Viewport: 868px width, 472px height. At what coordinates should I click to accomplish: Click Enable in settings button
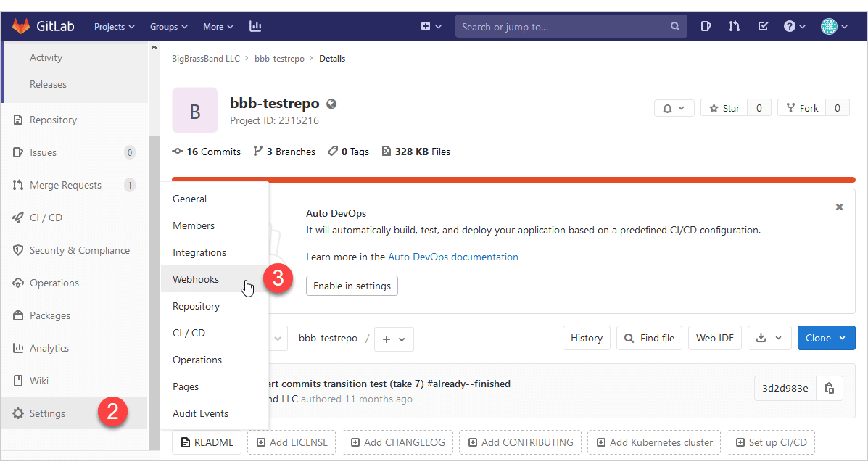352,286
